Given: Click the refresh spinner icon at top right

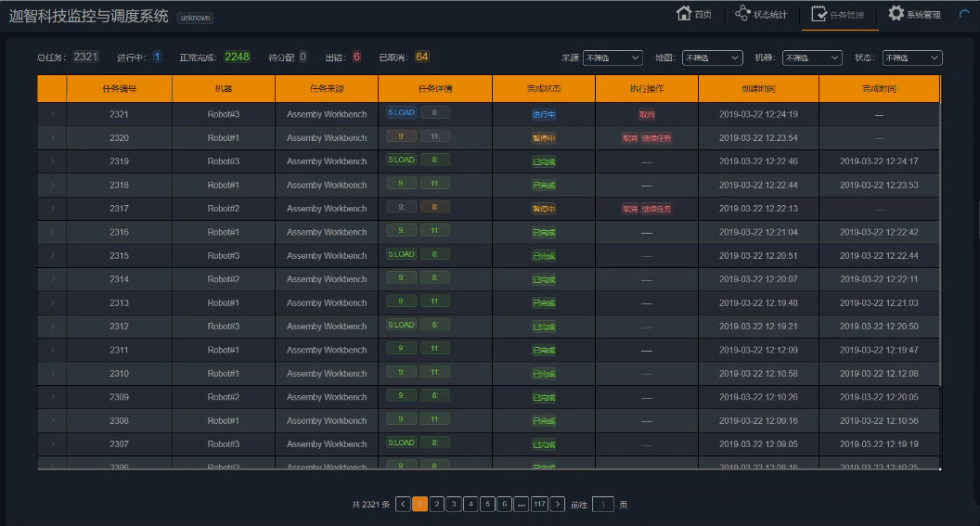Looking at the screenshot, I should click(964, 15).
